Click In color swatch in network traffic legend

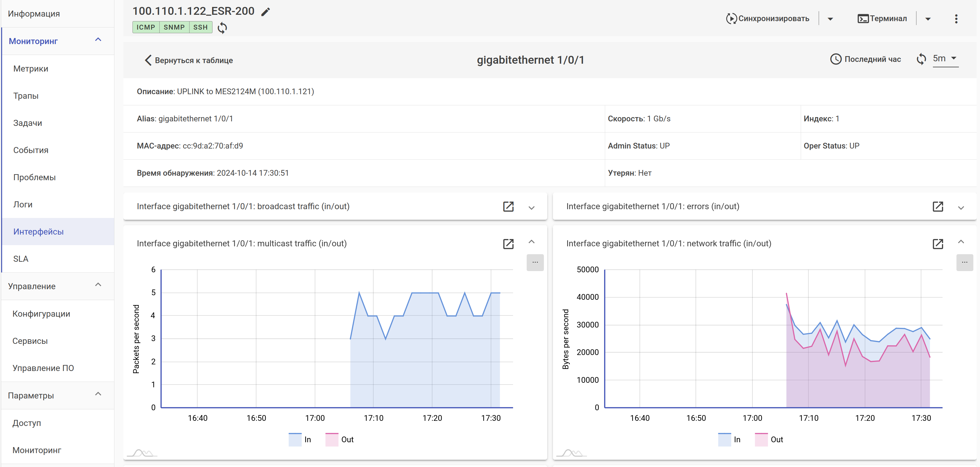click(x=724, y=440)
